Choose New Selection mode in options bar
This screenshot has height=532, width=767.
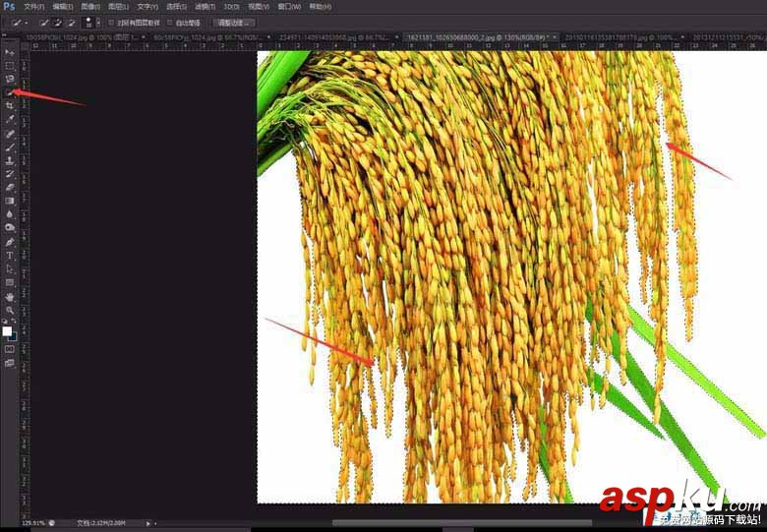pyautogui.click(x=44, y=23)
